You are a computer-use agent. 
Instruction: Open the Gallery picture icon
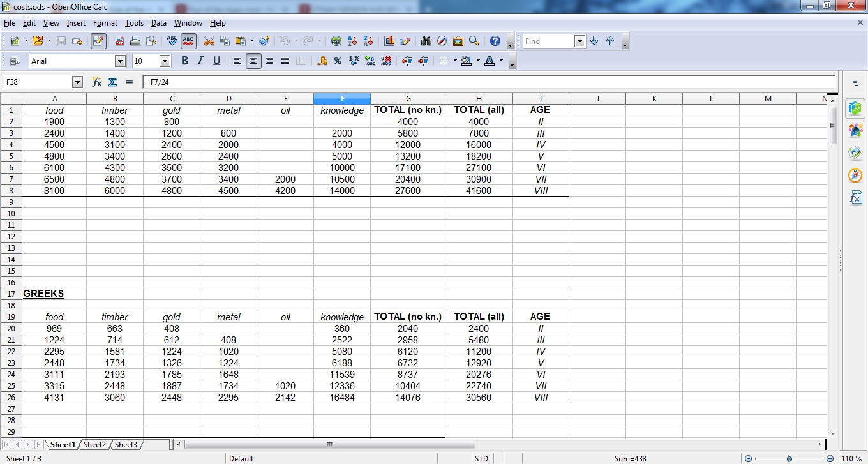[x=458, y=41]
